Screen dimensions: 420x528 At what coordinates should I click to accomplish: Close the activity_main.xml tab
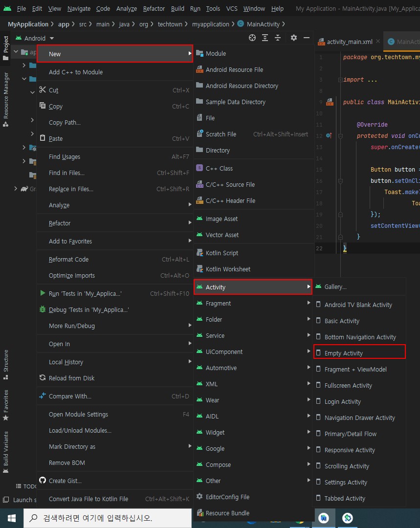(378, 41)
